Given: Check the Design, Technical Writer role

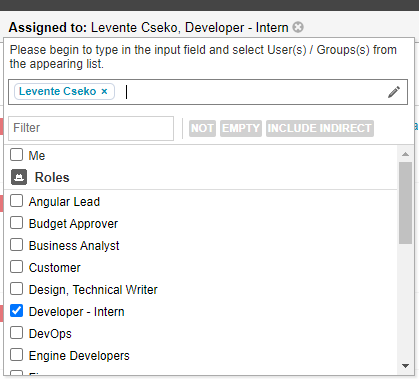Looking at the screenshot, I should [x=16, y=289].
